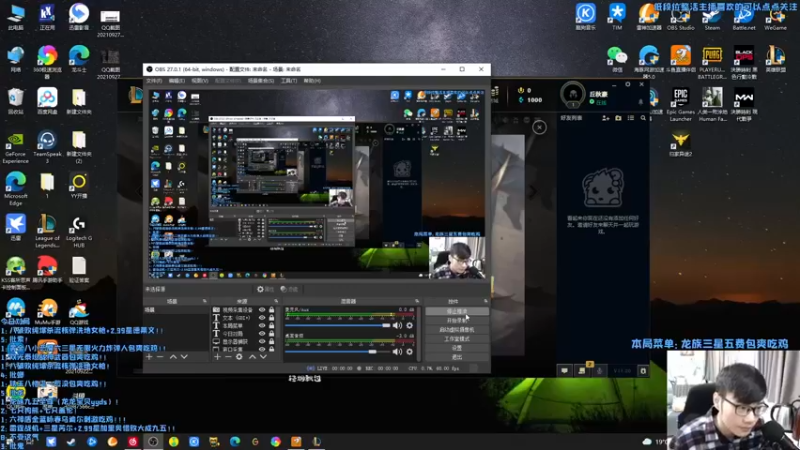This screenshot has height=450, width=800.
Task: Open the 视图(V) menu in OBS
Action: pyautogui.click(x=199, y=81)
